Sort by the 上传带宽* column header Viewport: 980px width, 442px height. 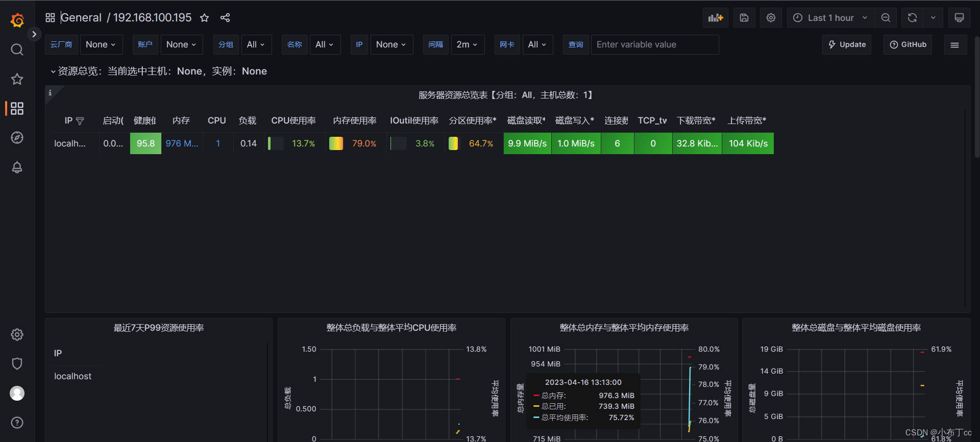[747, 121]
